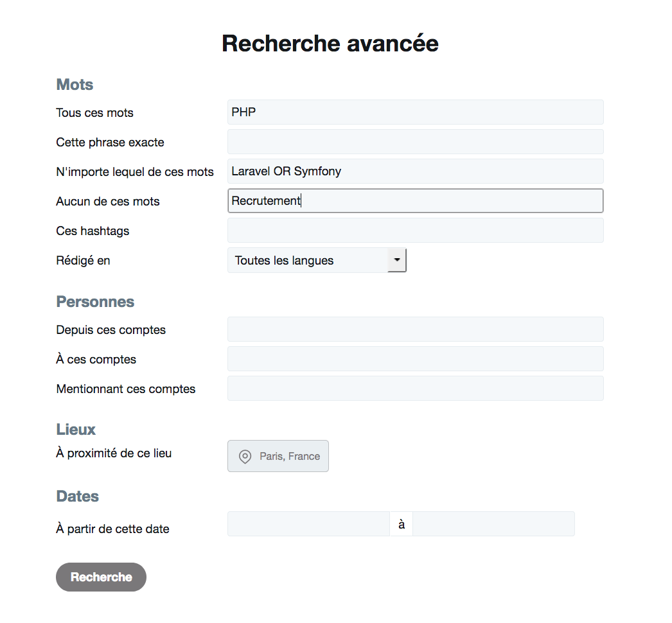Select the "À ces comptes" text field

[x=415, y=359]
